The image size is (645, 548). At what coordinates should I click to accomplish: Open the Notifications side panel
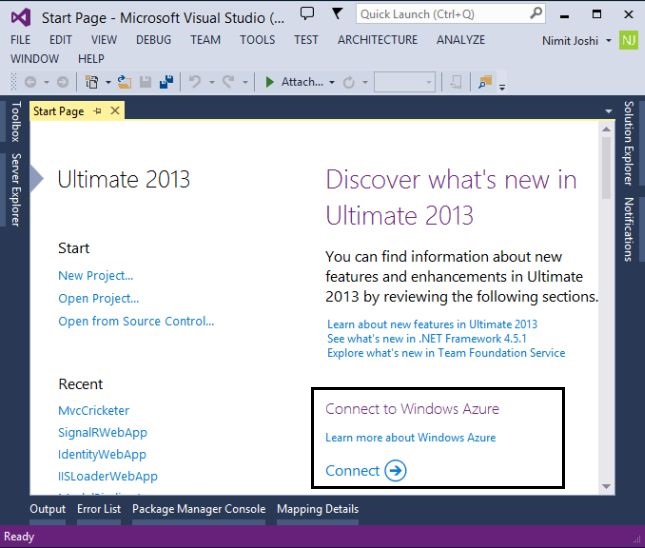(x=629, y=230)
